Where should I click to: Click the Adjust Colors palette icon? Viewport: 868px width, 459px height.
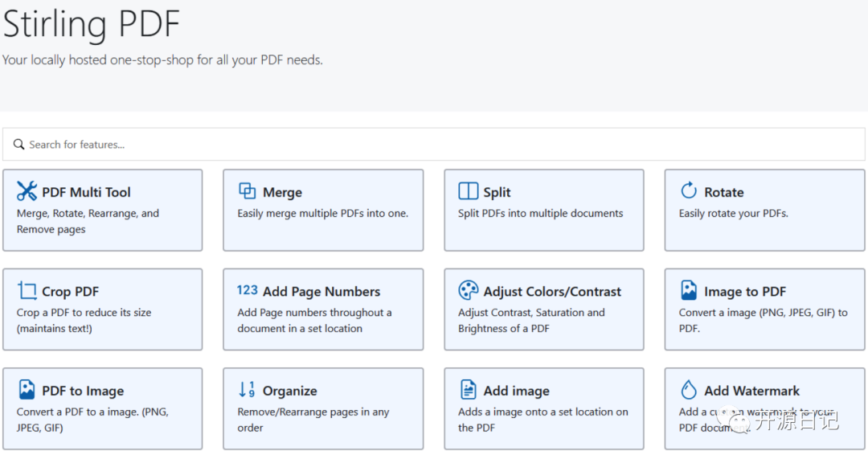tap(469, 290)
